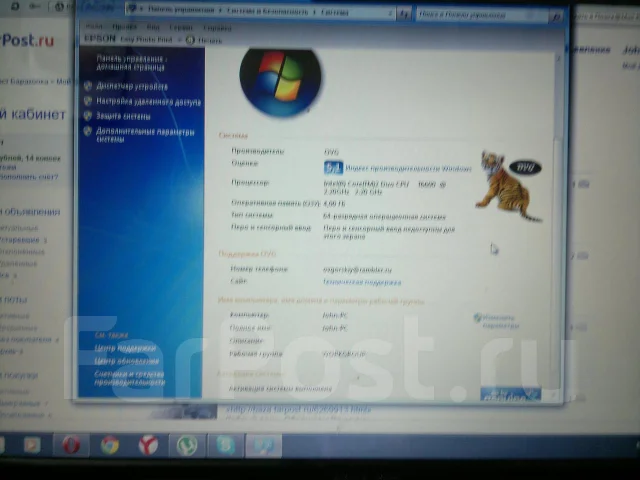Click Техническая поддержка link
This screenshot has width=640, height=480.
point(362,282)
